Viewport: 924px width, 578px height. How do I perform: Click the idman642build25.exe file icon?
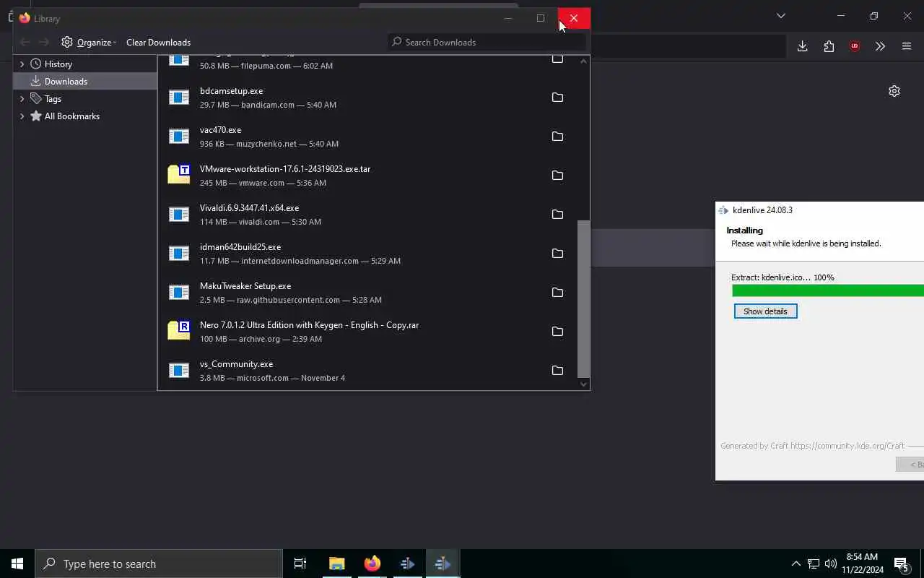179,254
